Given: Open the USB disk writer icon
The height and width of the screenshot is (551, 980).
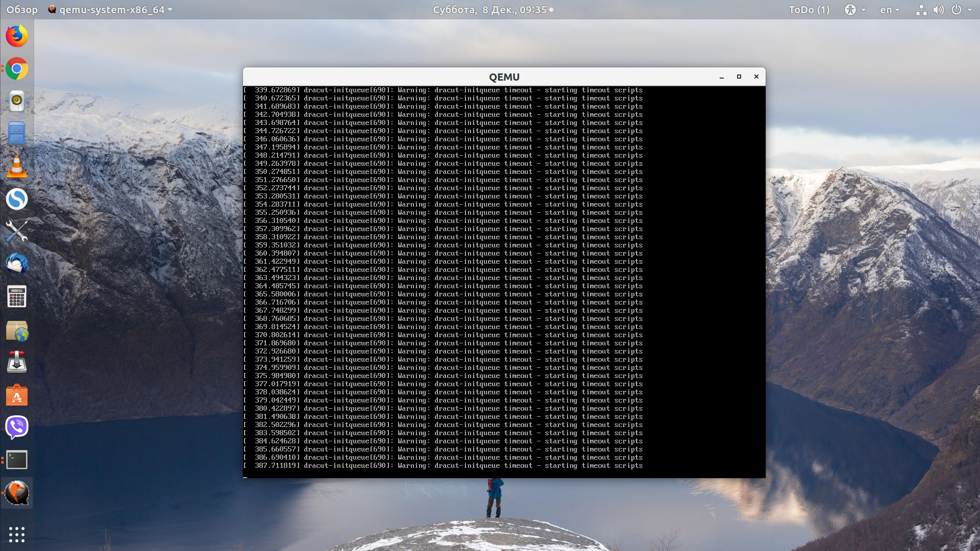Looking at the screenshot, I should 17,362.
